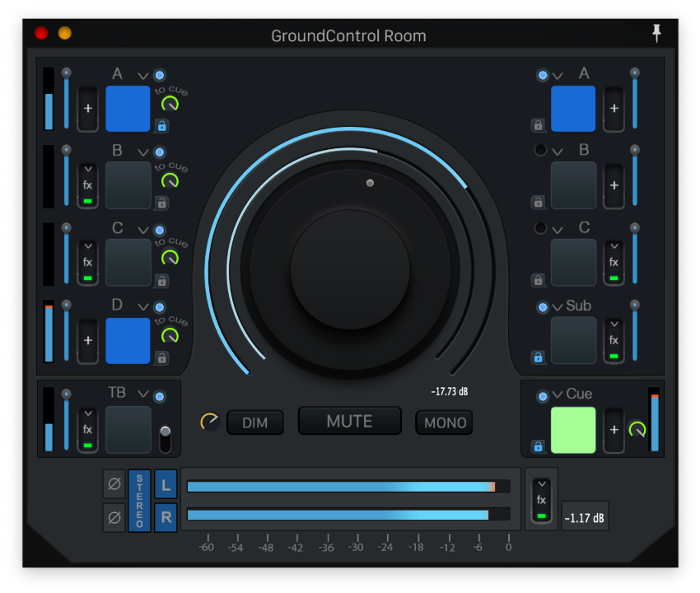Add effect with plus on input D
This screenshot has width=700, height=593.
[88, 340]
